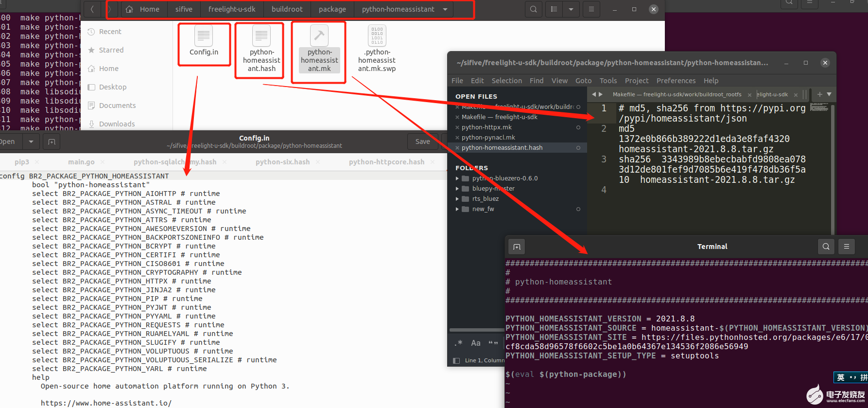
Task: Switch to the main.go tab in gedit
Action: (81, 162)
